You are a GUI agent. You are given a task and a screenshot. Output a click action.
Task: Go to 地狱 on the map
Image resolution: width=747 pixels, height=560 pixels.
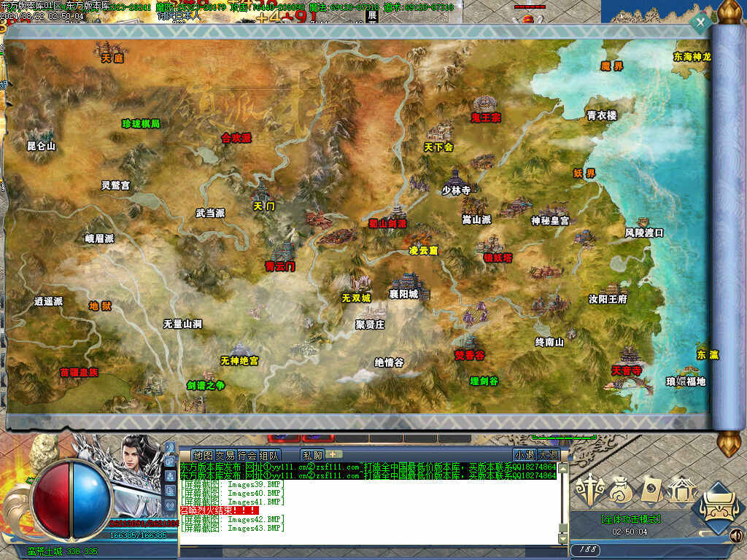click(x=100, y=306)
